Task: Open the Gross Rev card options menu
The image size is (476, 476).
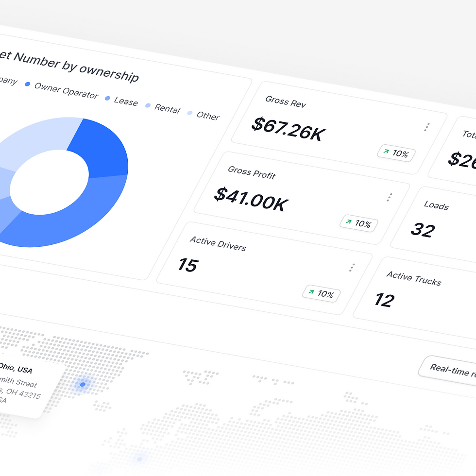Action: point(427,127)
